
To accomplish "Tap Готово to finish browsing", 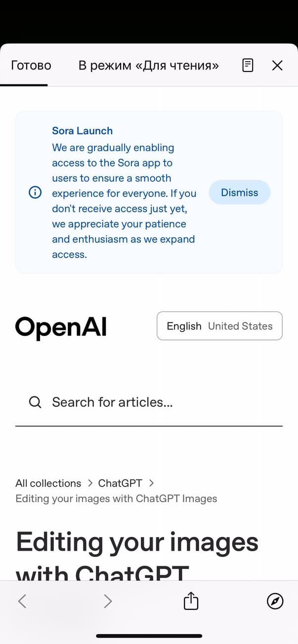I will 31,65.
